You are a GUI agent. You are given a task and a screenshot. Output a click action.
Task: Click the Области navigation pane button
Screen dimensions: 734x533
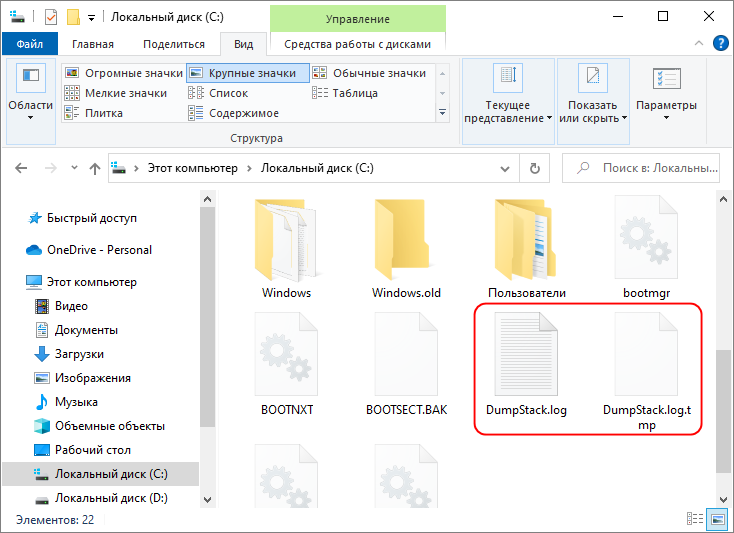pyautogui.click(x=31, y=101)
